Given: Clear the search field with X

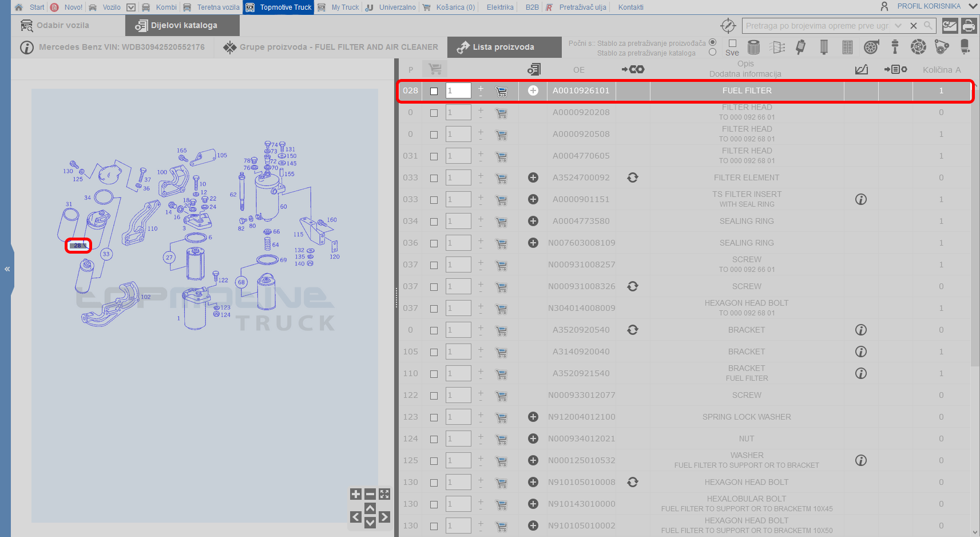Looking at the screenshot, I should [x=914, y=26].
